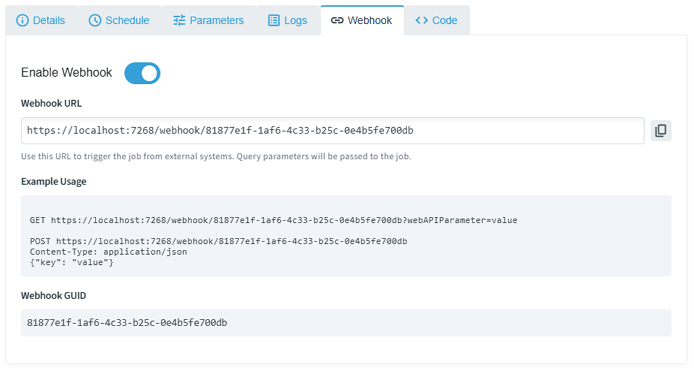The image size is (694, 368).
Task: Open the Details tab
Action: coord(41,20)
